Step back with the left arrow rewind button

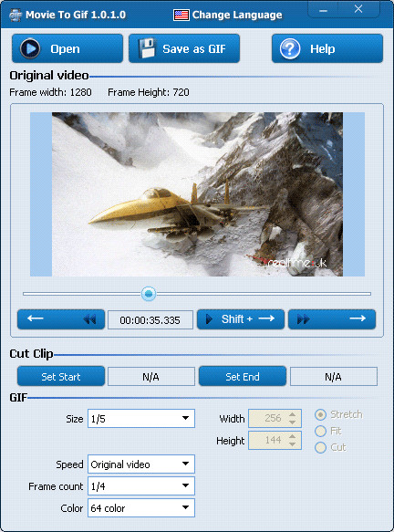[x=61, y=319]
